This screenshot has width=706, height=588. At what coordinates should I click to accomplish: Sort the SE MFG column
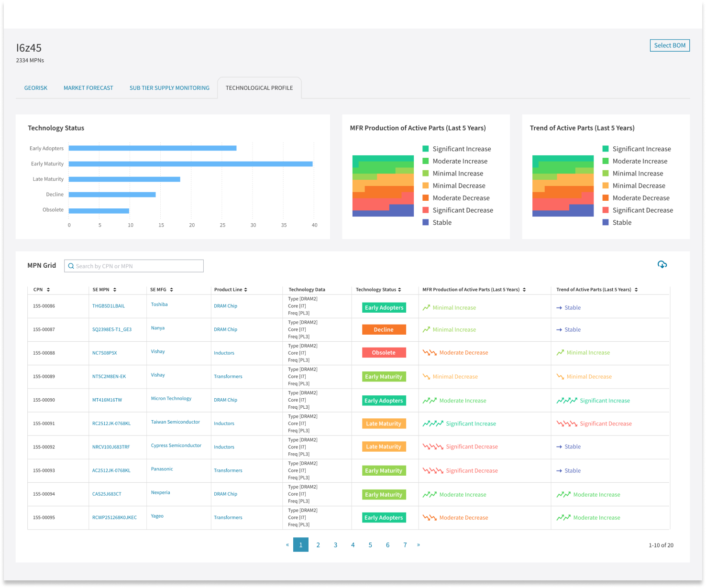click(x=171, y=289)
